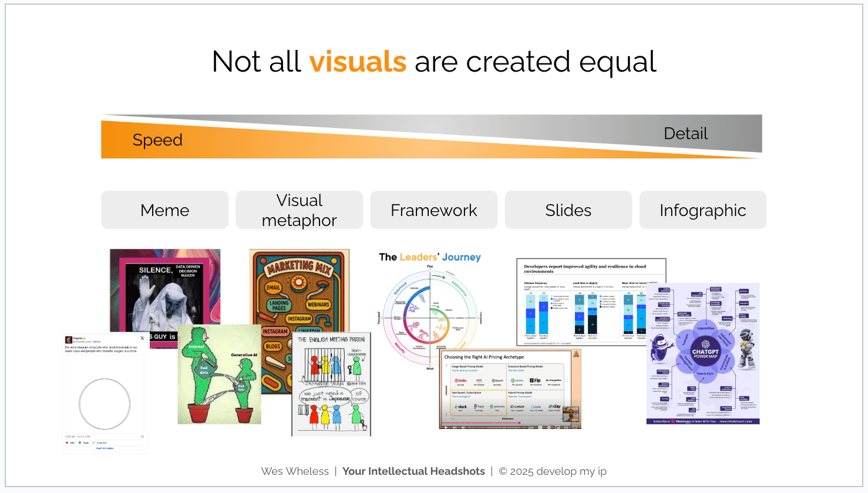
Task: Click the Slack logo in pricing slide
Action: (x=462, y=407)
